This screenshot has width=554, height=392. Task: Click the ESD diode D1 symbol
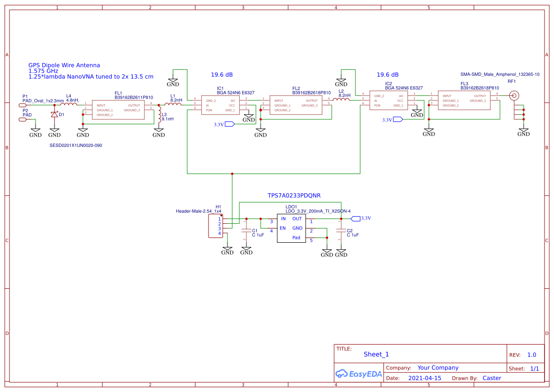54,114
